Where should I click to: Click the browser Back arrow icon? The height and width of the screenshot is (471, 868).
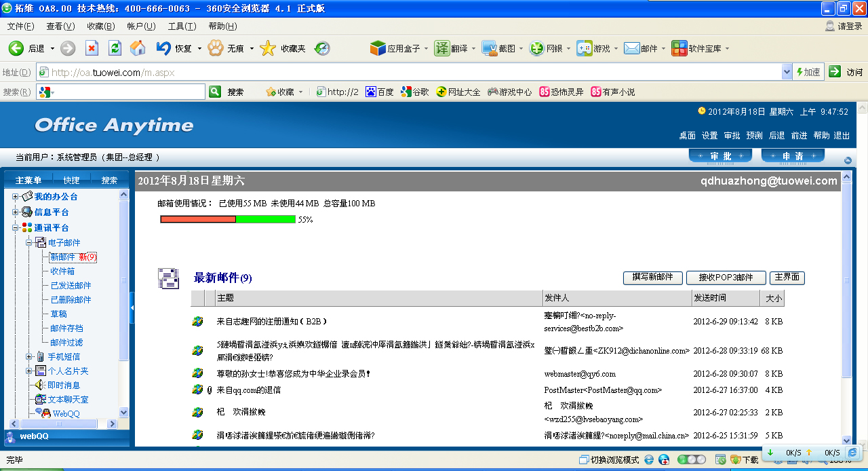pyautogui.click(x=16, y=48)
